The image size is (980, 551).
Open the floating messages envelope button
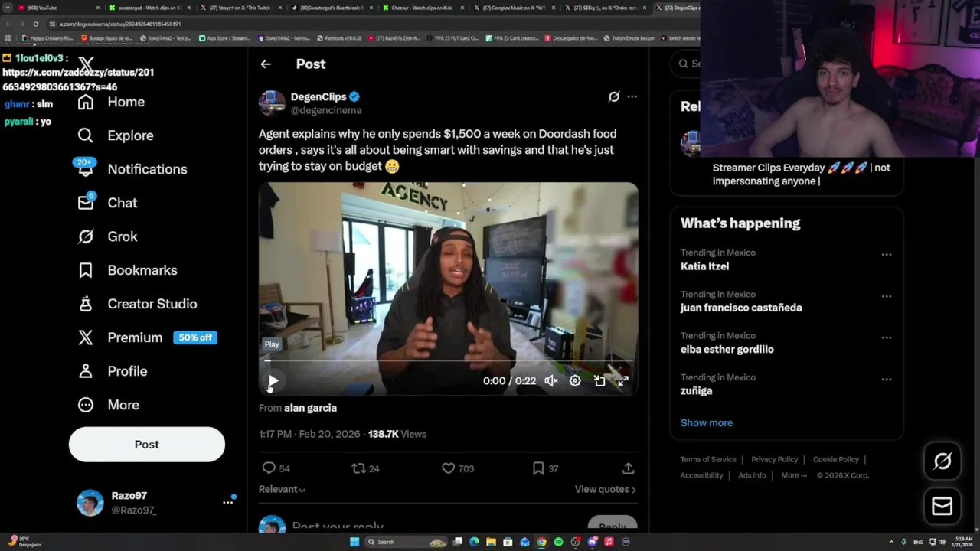(942, 506)
